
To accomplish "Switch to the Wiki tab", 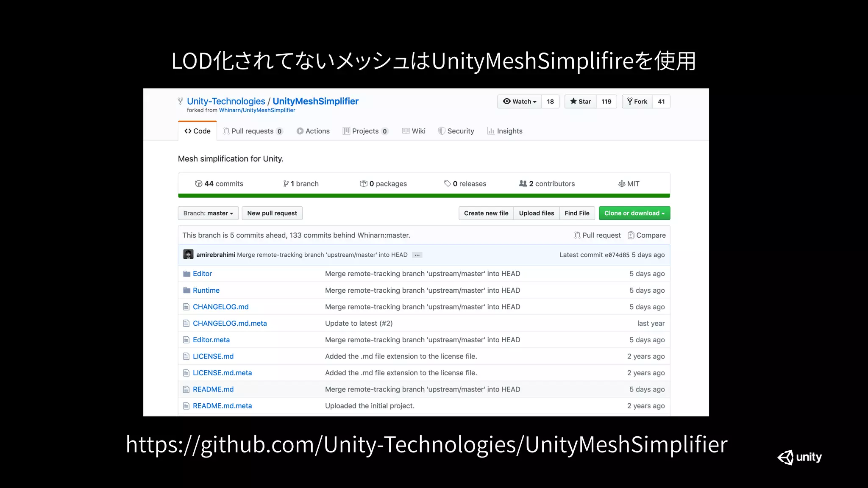I will (414, 131).
